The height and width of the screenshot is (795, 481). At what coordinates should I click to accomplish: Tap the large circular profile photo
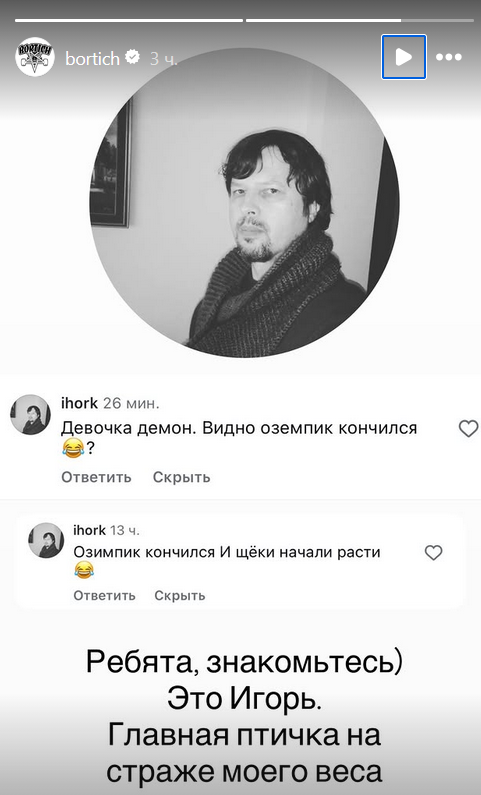point(244,203)
